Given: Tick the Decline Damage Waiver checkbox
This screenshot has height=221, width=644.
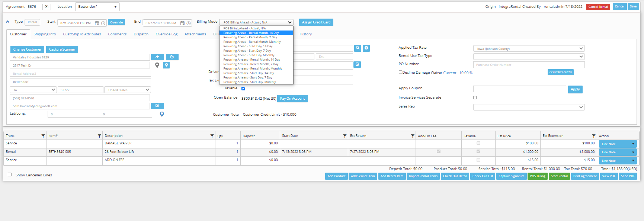Looking at the screenshot, I should (x=400, y=72).
